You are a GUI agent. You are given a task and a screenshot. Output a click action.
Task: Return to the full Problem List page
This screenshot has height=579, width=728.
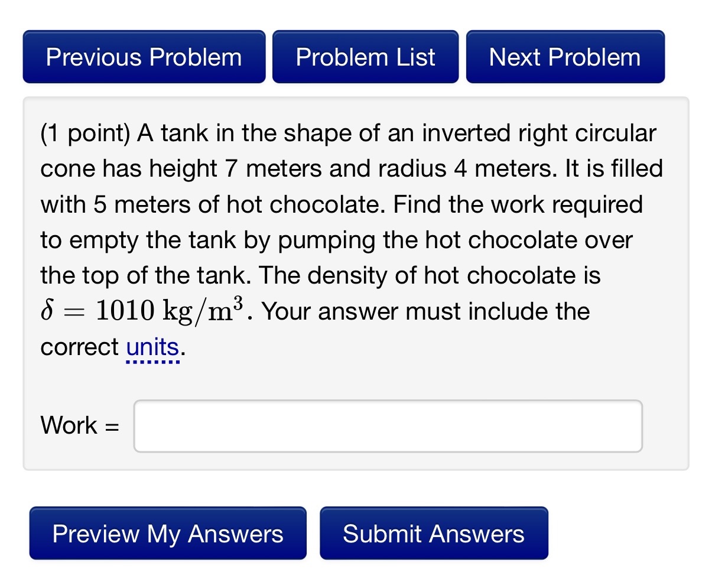[365, 57]
